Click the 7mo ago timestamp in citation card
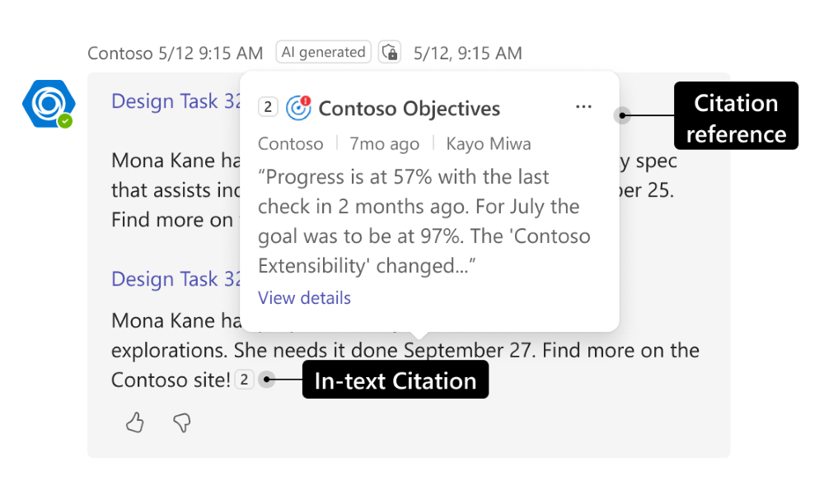Viewport: 824px width, 504px height. click(x=384, y=144)
